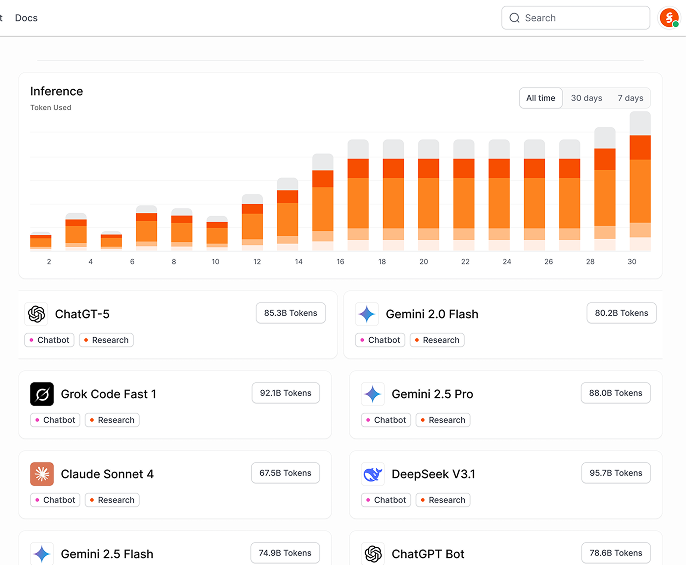Select the Research tag under DeepSeek V3.1
686x565 pixels.
point(443,500)
